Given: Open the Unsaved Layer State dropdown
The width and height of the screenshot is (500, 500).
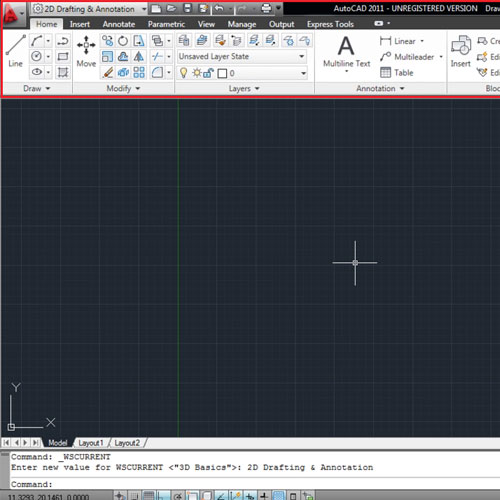Looking at the screenshot, I should [242, 56].
